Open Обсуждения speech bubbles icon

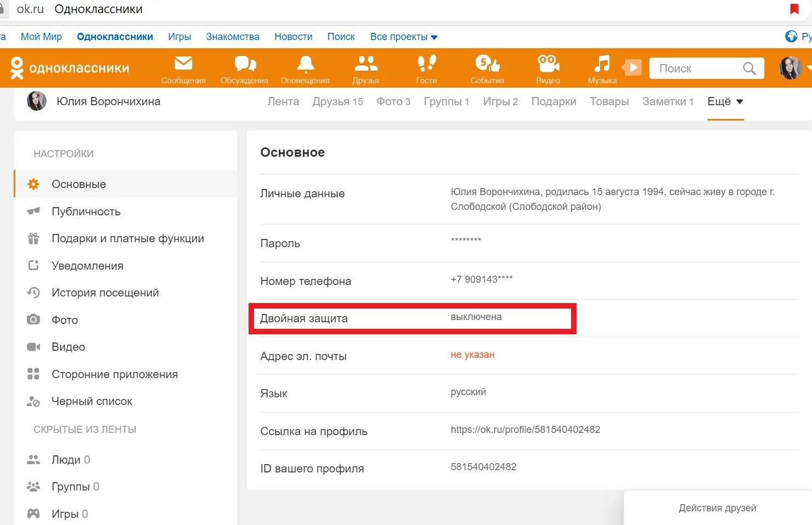(245, 64)
